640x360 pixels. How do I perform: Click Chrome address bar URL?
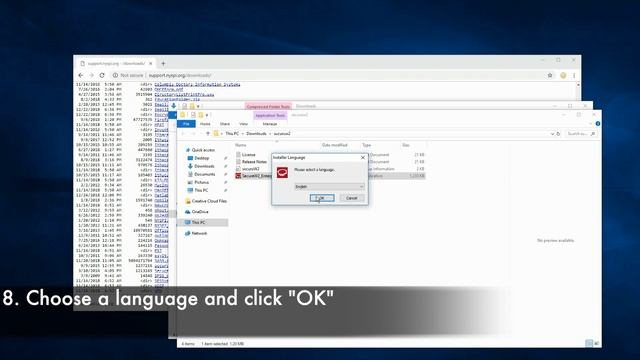[180, 76]
